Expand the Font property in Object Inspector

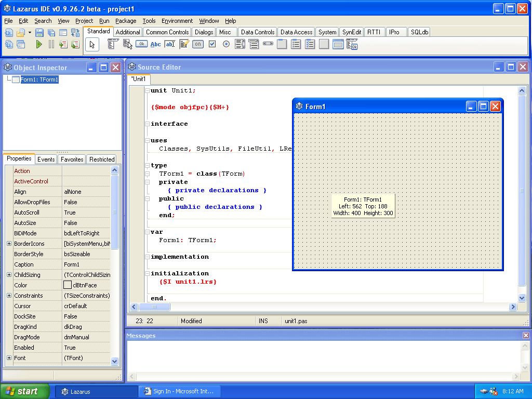8,358
